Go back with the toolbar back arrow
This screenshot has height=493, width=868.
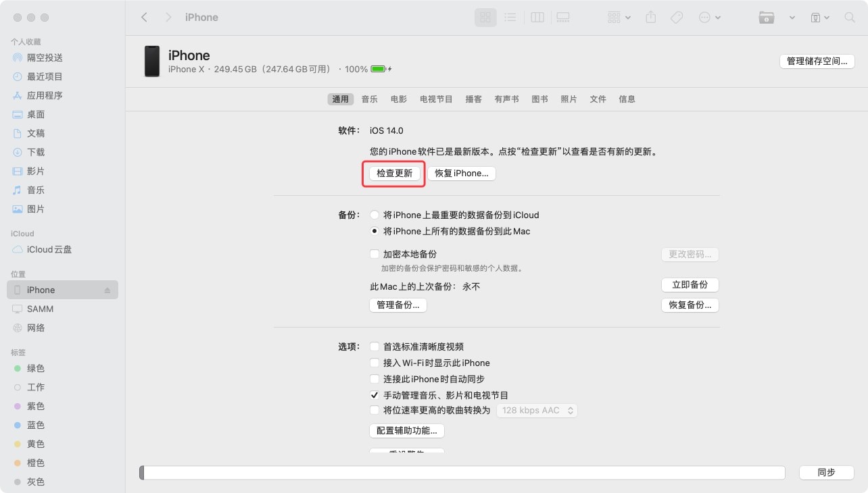click(x=144, y=18)
